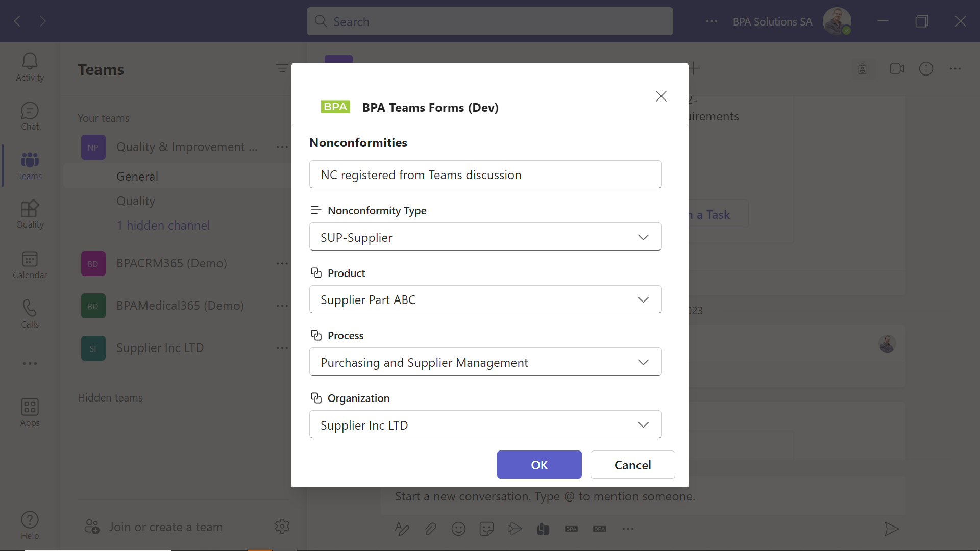Screen dimensions: 980x551
Task: Show more apps ellipsis in sidebar
Action: (30, 364)
